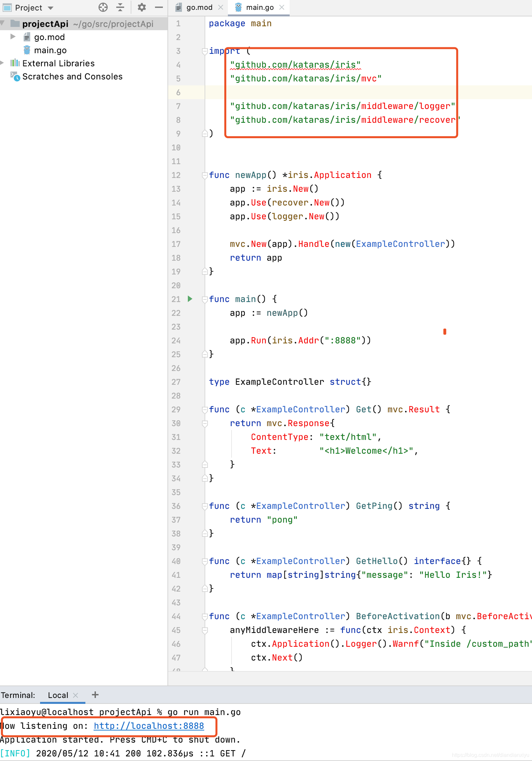Click the underlined kataras/iris import string

(295, 65)
